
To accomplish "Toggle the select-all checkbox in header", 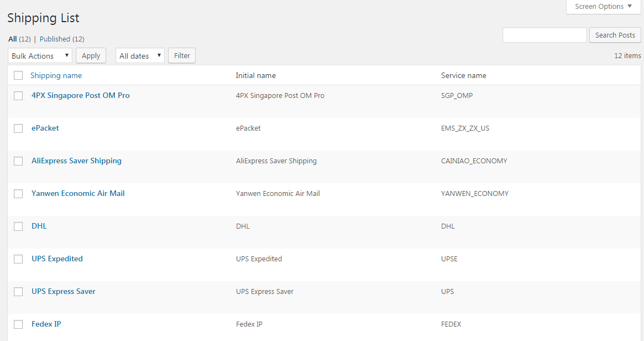I will click(18, 75).
